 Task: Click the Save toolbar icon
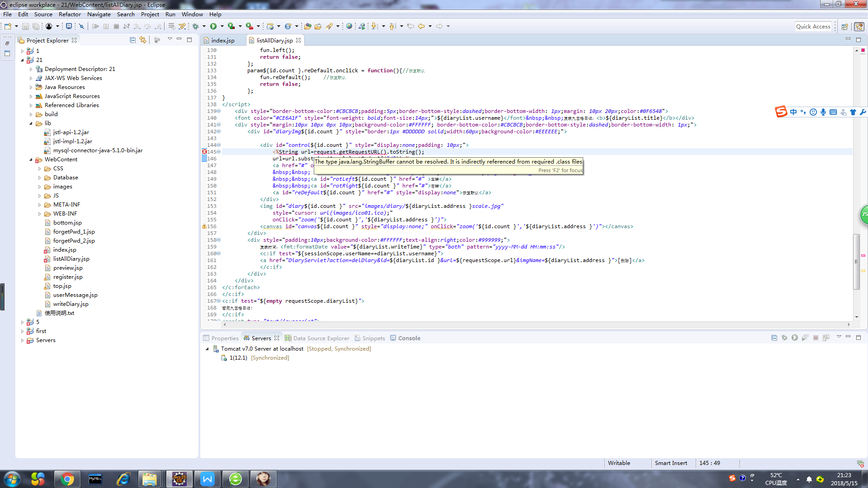click(25, 26)
